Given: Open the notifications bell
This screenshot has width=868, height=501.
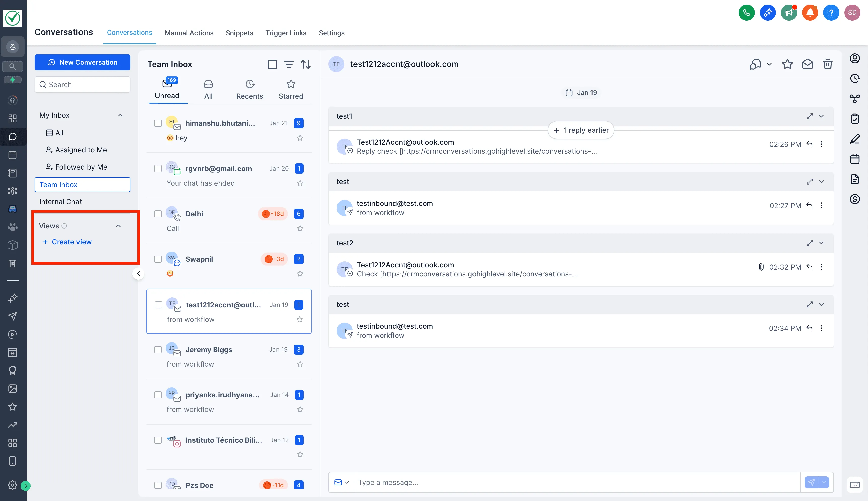Looking at the screenshot, I should tap(810, 12).
